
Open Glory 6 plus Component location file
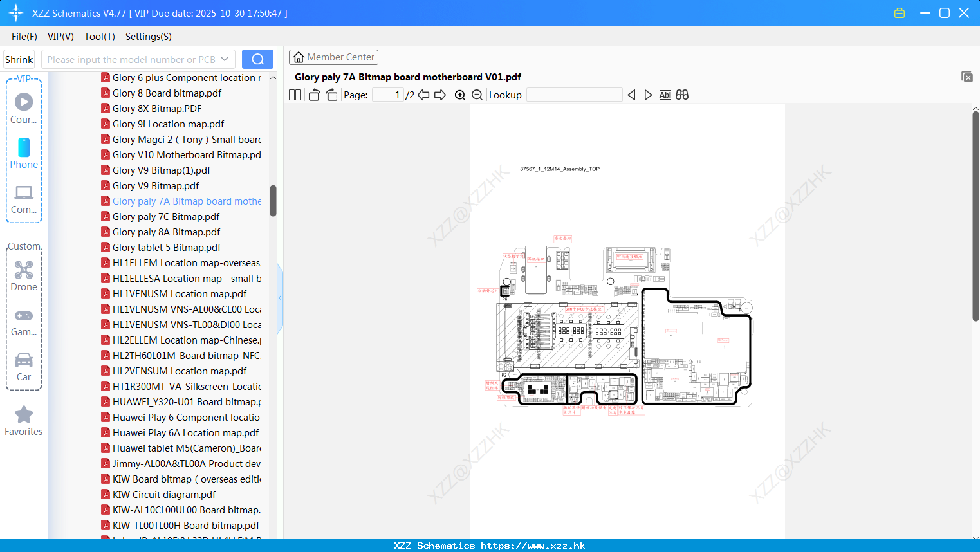pyautogui.click(x=187, y=77)
